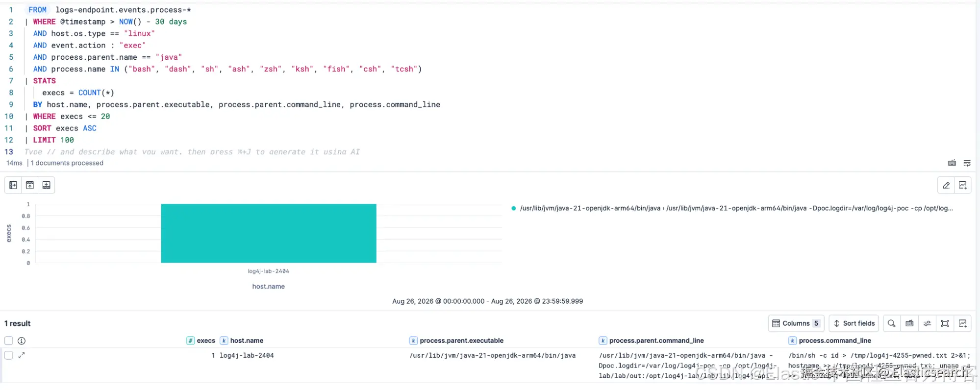The width and height of the screenshot is (980, 390).
Task: Show the fields sidebar panel icon
Action: pyautogui.click(x=13, y=185)
